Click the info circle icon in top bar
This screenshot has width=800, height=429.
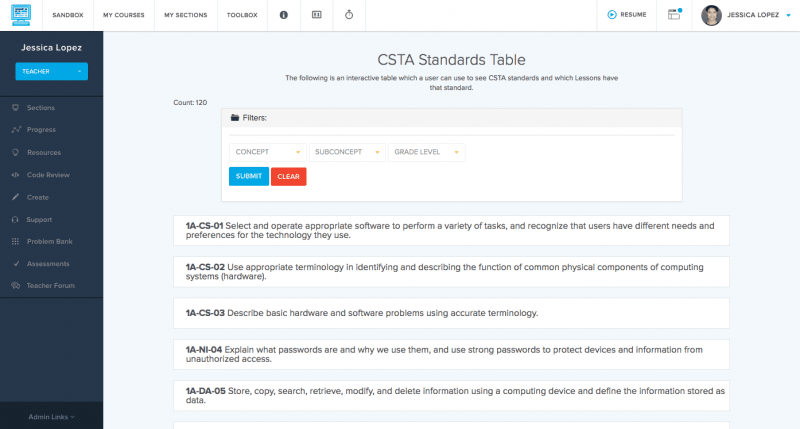[283, 15]
